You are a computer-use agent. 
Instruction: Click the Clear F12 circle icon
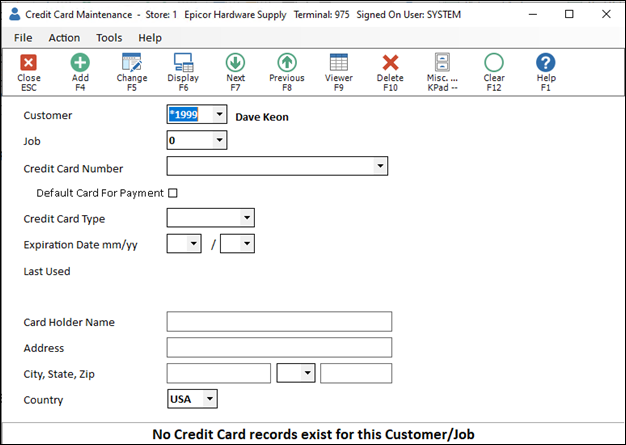[494, 63]
